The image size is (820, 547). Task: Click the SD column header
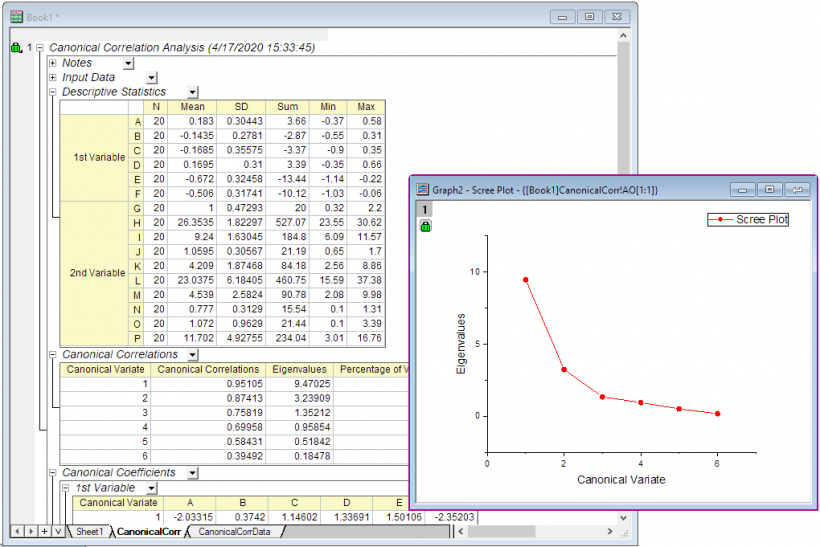pyautogui.click(x=241, y=107)
